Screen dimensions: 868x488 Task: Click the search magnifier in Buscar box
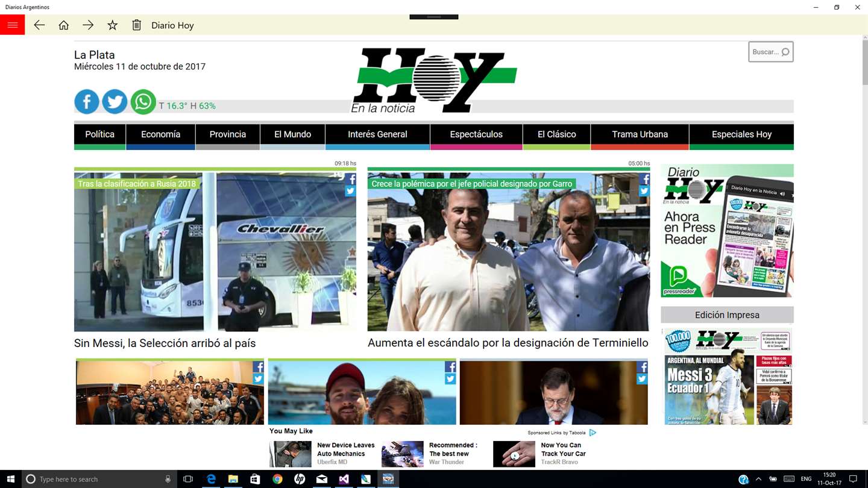click(785, 52)
